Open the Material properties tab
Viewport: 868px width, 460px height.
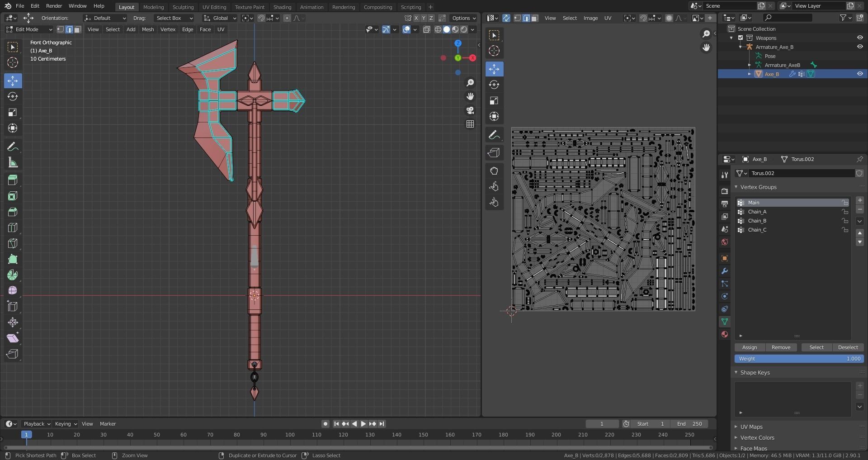click(725, 334)
